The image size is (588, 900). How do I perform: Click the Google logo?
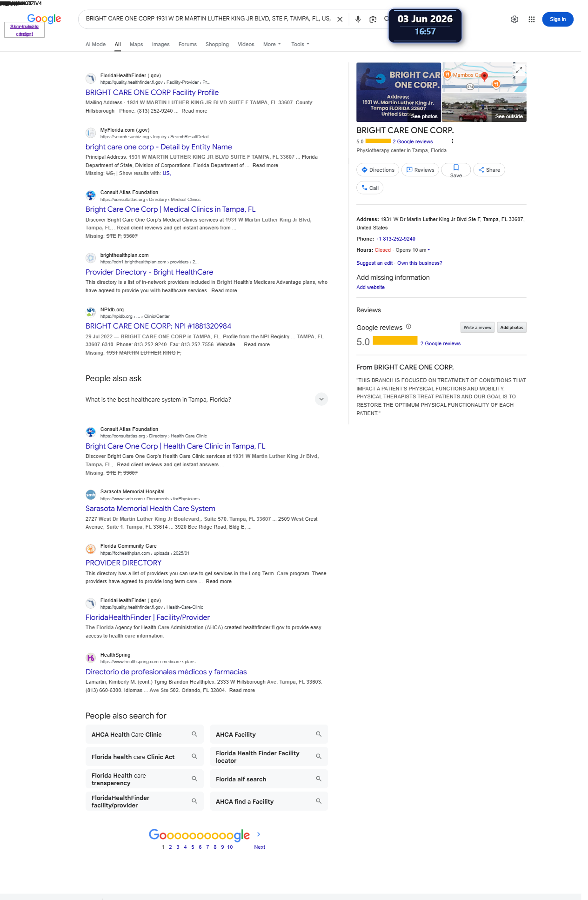(44, 19)
